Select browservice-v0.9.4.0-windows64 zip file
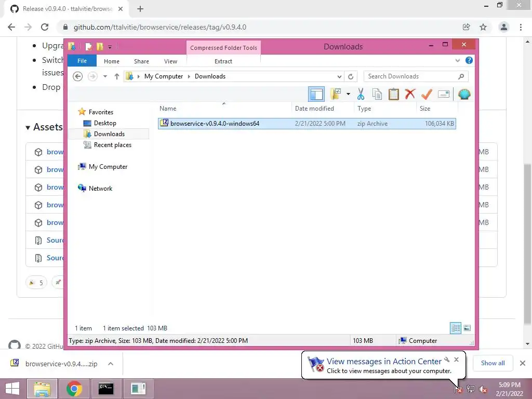 (307, 124)
